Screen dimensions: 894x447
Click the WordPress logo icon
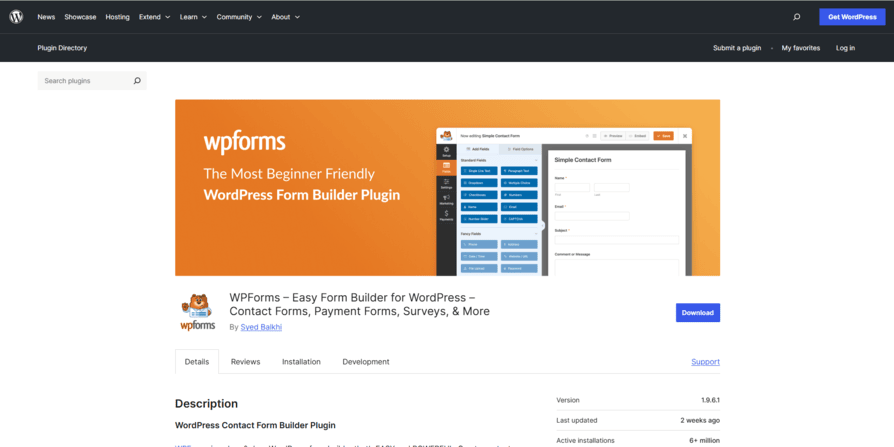click(16, 17)
